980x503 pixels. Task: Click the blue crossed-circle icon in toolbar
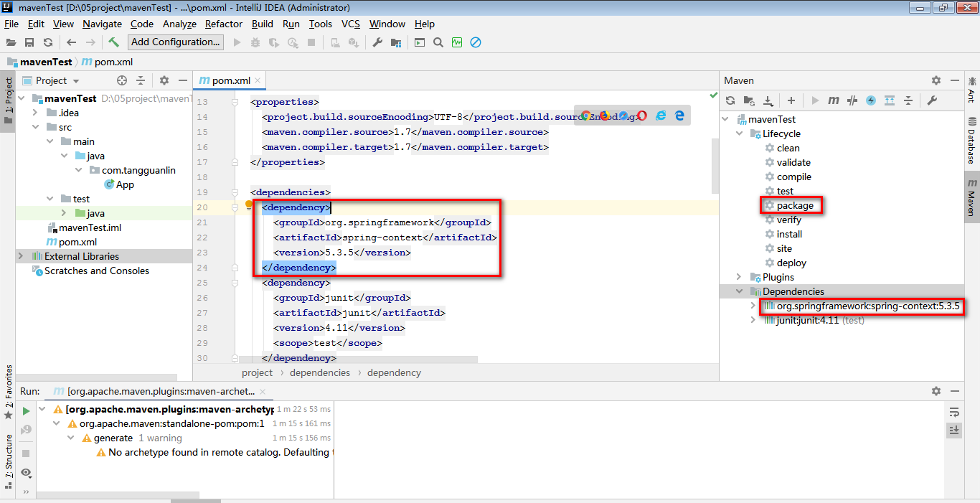tap(476, 42)
